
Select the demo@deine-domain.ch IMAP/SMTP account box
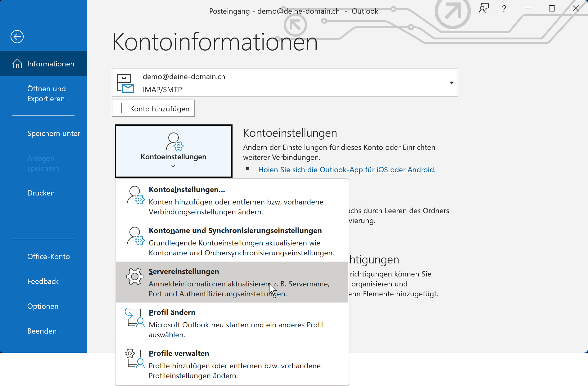click(285, 83)
